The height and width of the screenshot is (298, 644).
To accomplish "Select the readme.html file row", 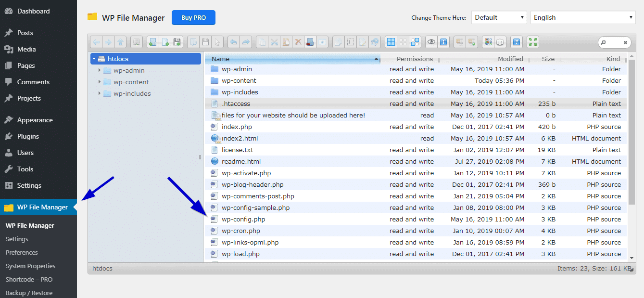I will (x=416, y=161).
